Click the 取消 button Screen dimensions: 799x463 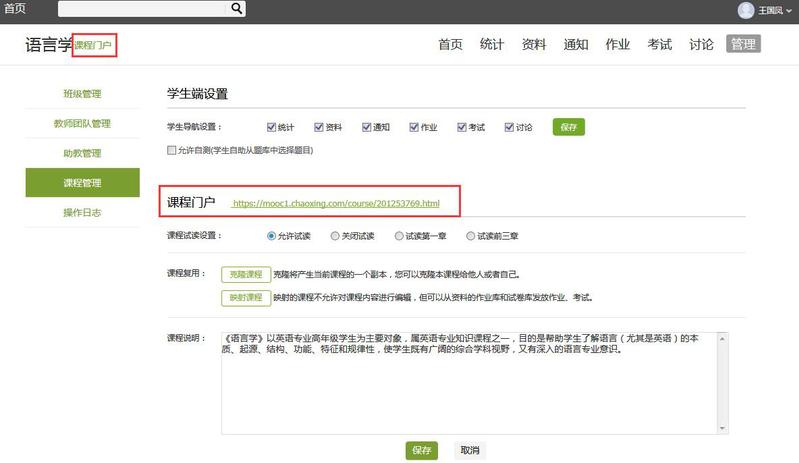coord(470,450)
